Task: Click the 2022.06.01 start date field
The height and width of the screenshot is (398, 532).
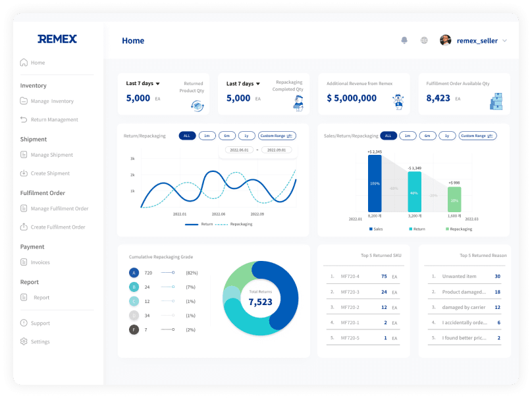Action: 239,150
